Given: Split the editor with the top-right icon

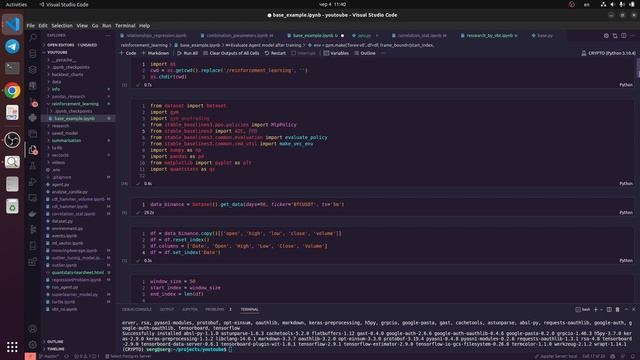Looking at the screenshot, I should pos(624,36).
